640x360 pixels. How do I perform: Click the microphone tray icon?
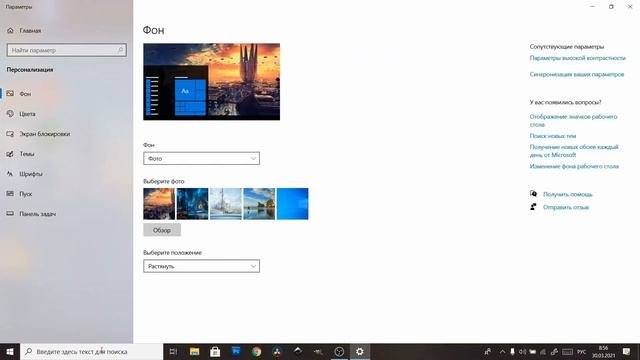click(512, 352)
